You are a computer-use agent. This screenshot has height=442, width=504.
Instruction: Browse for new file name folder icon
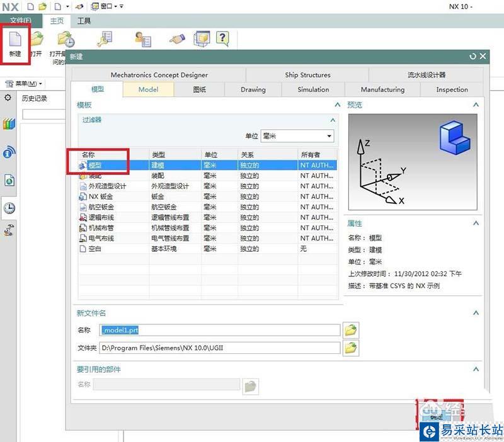click(x=351, y=330)
